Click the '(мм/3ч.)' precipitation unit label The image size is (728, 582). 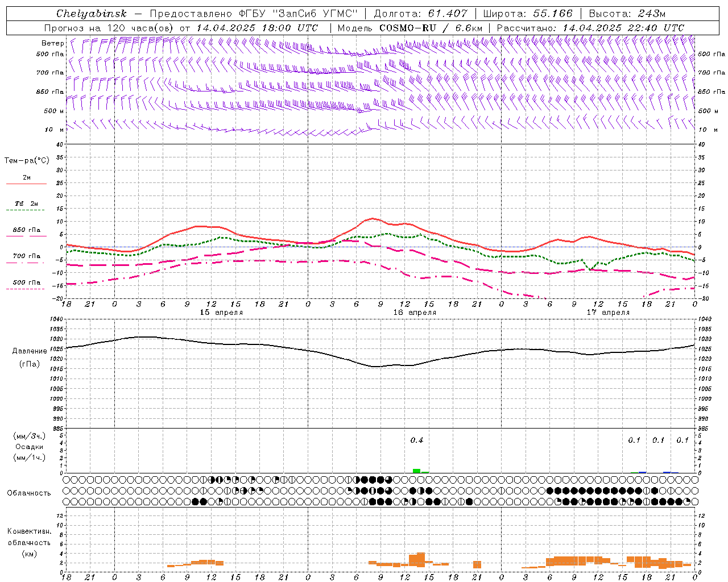30,436
